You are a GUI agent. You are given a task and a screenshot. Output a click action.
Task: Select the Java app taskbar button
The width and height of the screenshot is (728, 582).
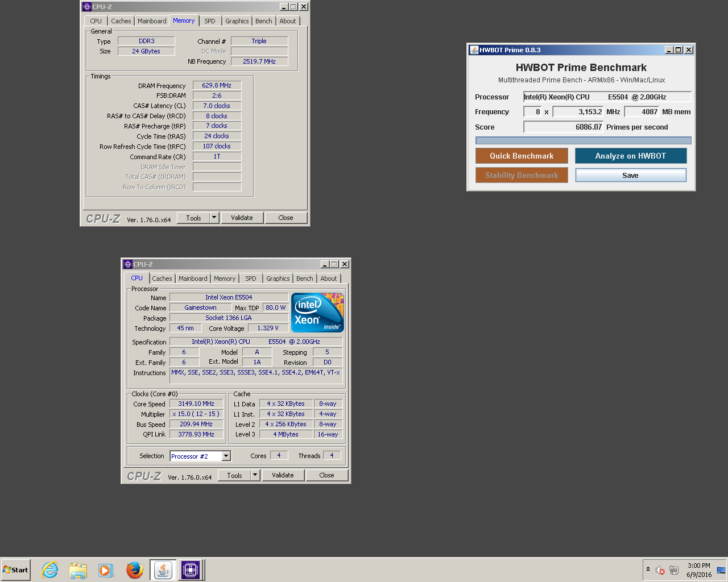[x=163, y=570]
